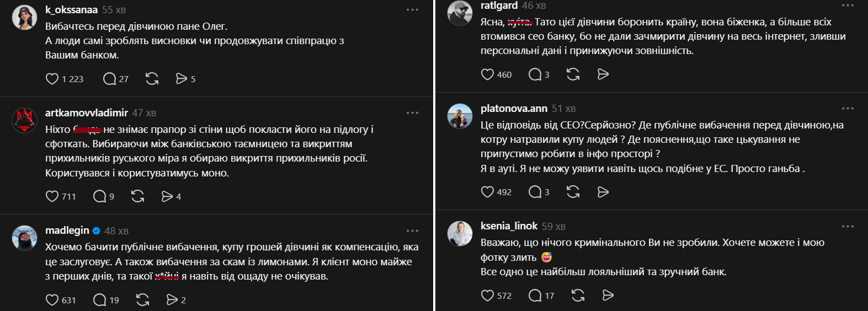Open the artkamovvladimir username link
Image resolution: width=868 pixels, height=311 pixels.
pyautogui.click(x=87, y=113)
